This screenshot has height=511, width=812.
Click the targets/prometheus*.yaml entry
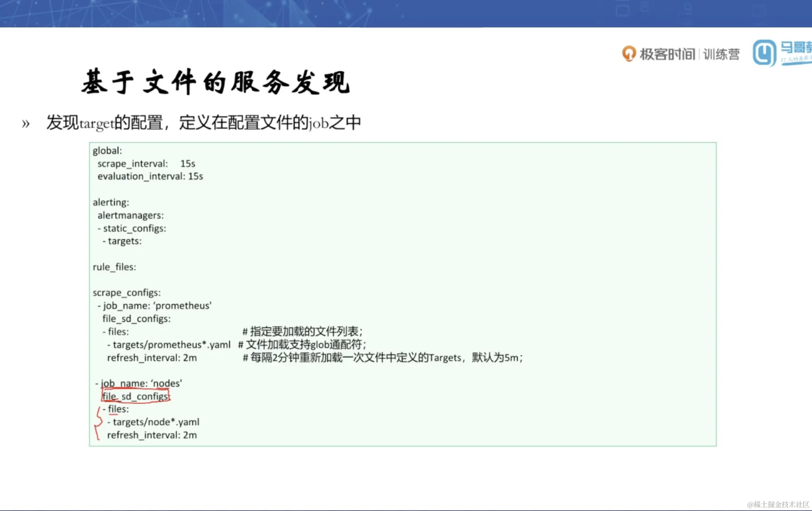171,345
